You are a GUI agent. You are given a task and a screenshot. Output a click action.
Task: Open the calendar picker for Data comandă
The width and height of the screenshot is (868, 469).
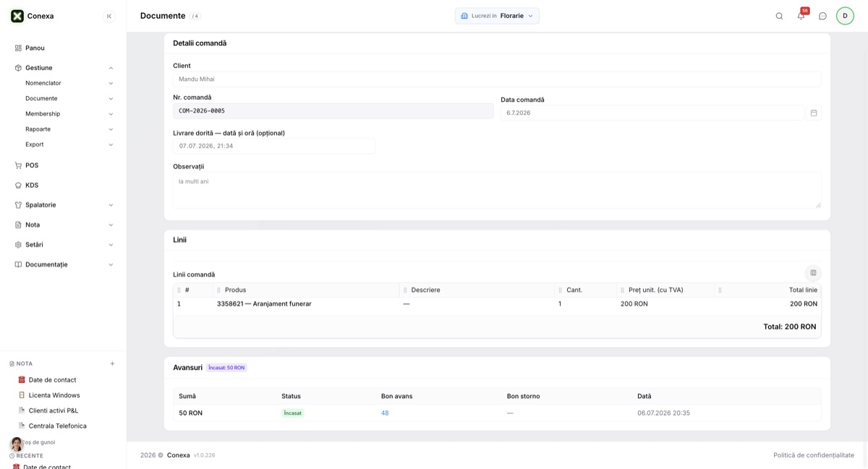(814, 113)
